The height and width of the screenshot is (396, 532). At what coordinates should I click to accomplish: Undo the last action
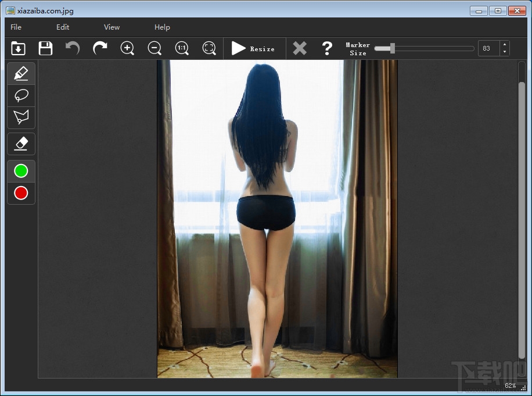73,48
